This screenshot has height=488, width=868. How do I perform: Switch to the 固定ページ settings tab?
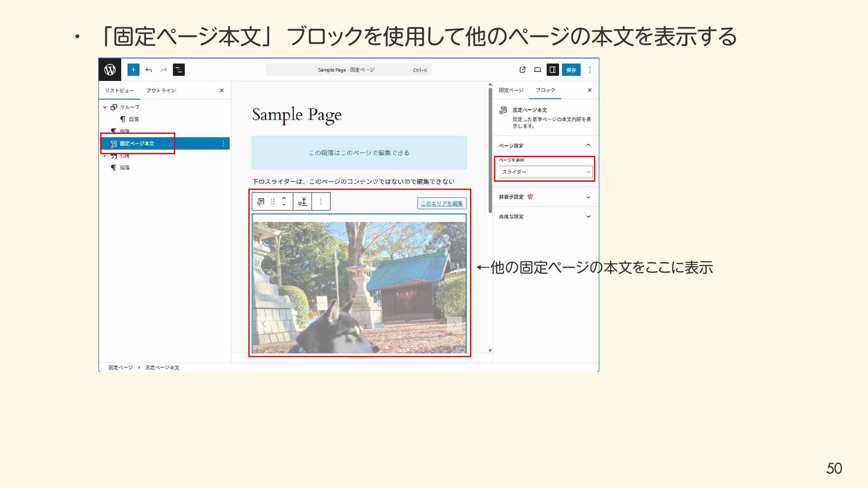point(511,90)
